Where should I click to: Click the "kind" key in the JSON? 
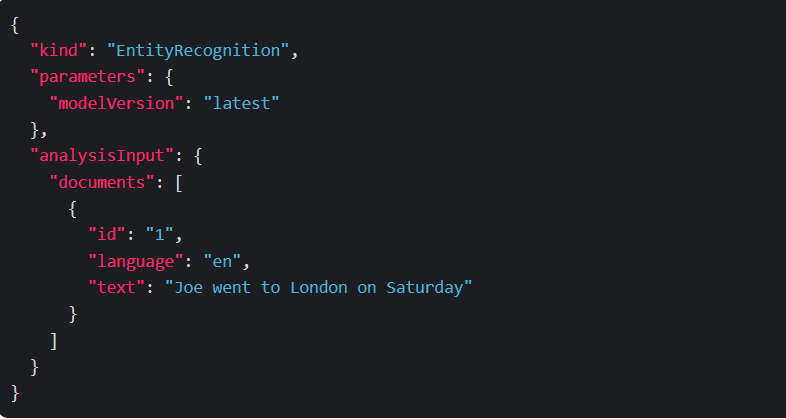(59, 50)
